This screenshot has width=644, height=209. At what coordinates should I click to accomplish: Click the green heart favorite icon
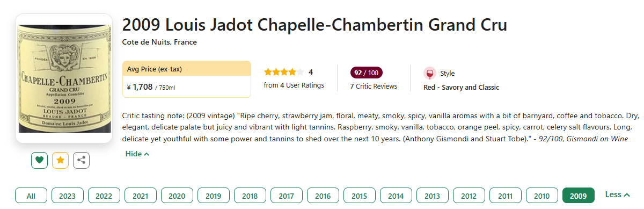[39, 160]
